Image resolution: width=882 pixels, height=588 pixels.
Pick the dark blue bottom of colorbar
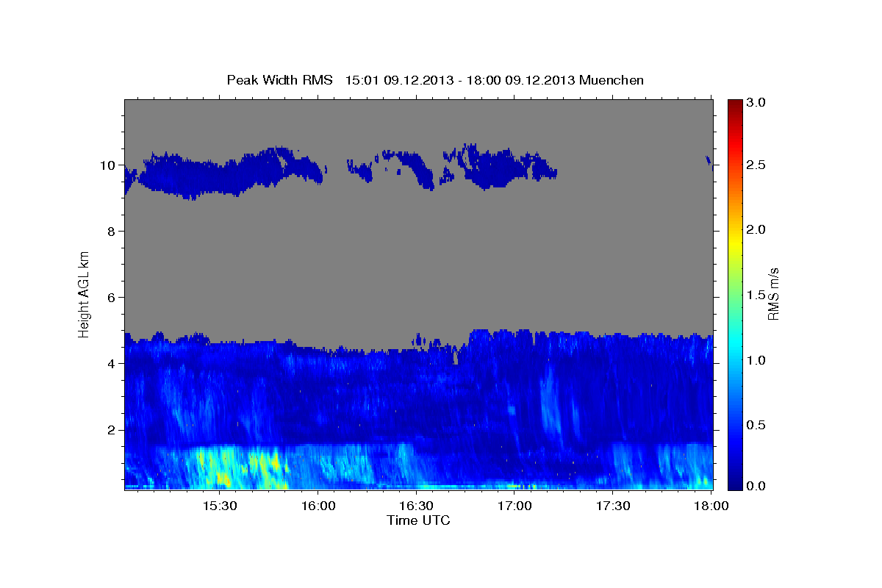tap(734, 483)
